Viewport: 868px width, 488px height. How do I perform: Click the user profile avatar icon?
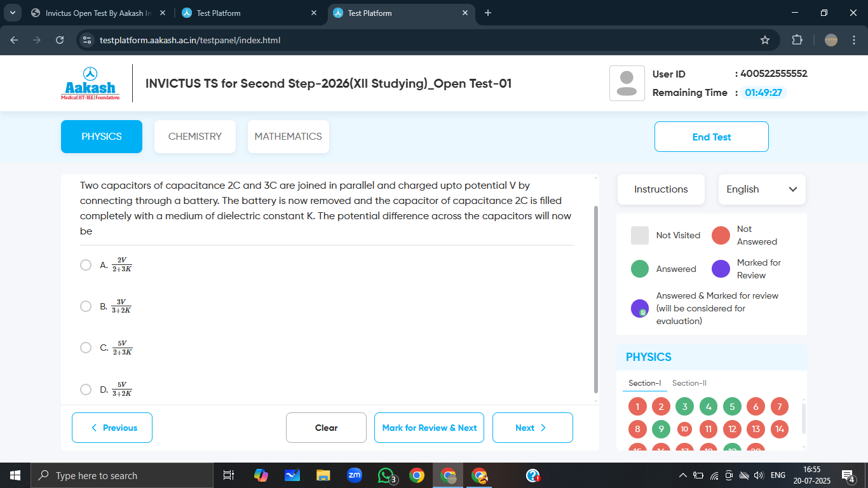pyautogui.click(x=627, y=83)
